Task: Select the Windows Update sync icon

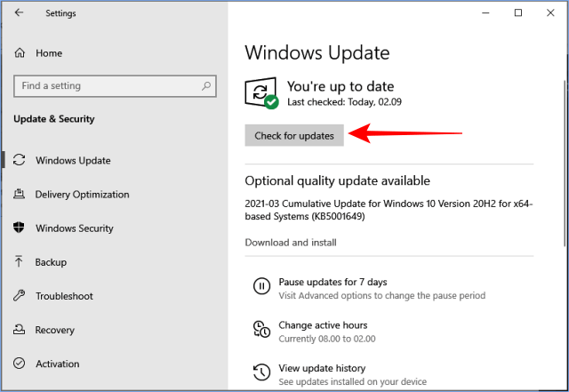Action: pyautogui.click(x=19, y=160)
